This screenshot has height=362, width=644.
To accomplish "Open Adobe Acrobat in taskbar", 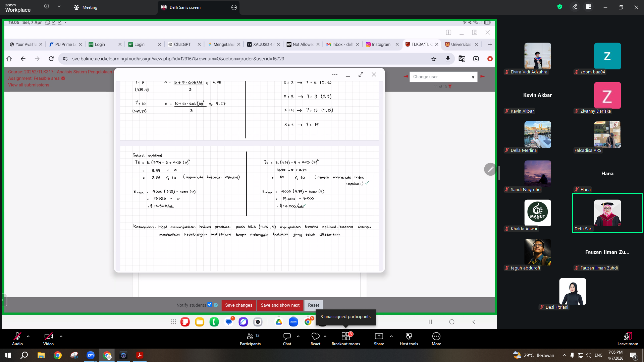I will 140,355.
